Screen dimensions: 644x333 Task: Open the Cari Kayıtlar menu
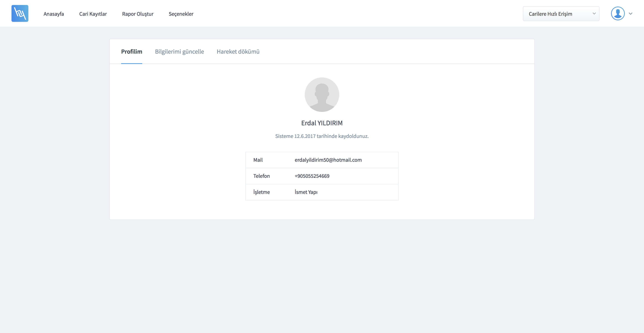93,14
